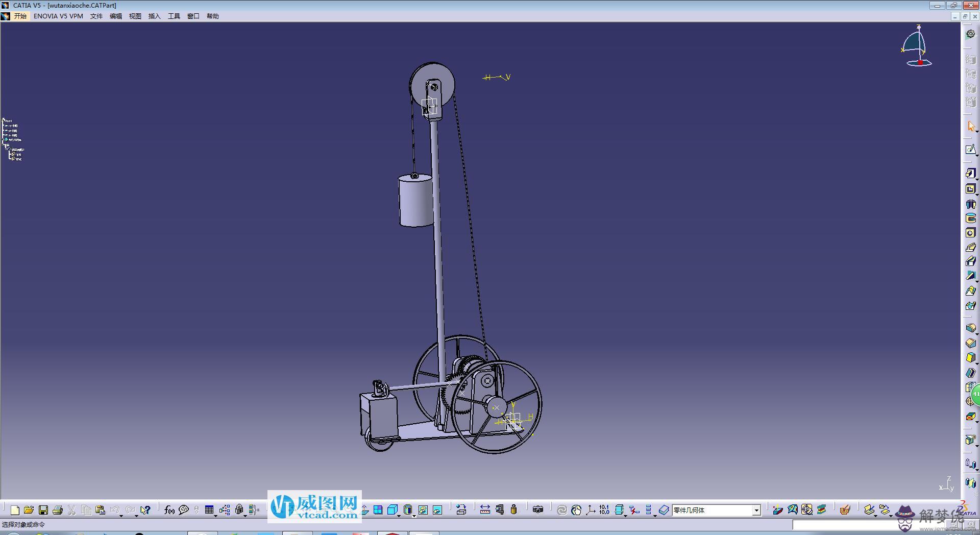Expand the Select arrow tool flyout
This screenshot has width=980, height=535.
(x=976, y=131)
